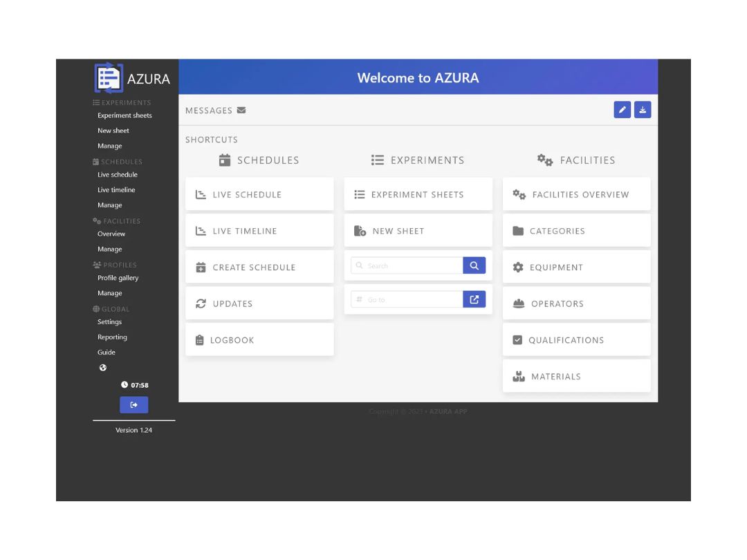747x560 pixels.
Task: Click the GLOBAL sidebar section header
Action: tap(111, 308)
